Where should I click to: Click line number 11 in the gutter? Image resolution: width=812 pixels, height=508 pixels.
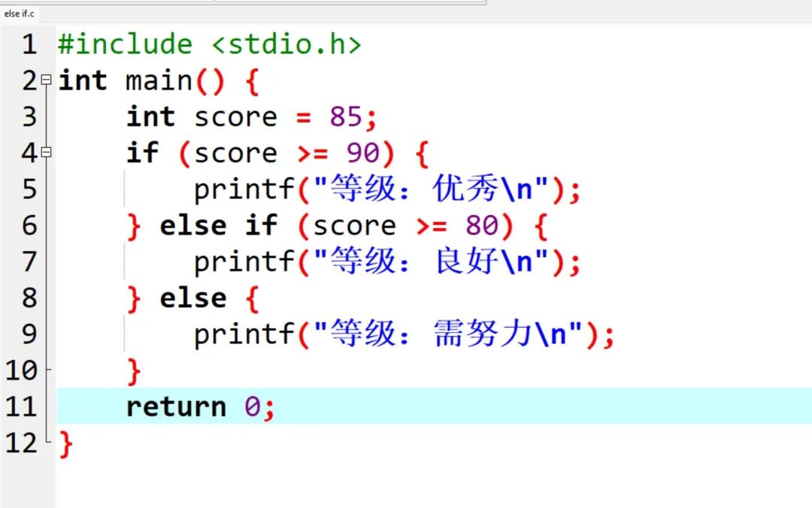pyautogui.click(x=21, y=407)
